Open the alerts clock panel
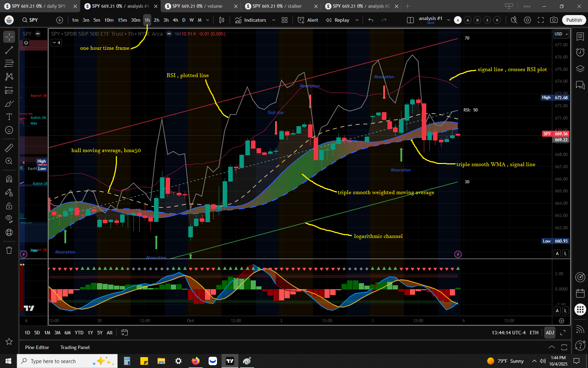The image size is (588, 368). [580, 53]
